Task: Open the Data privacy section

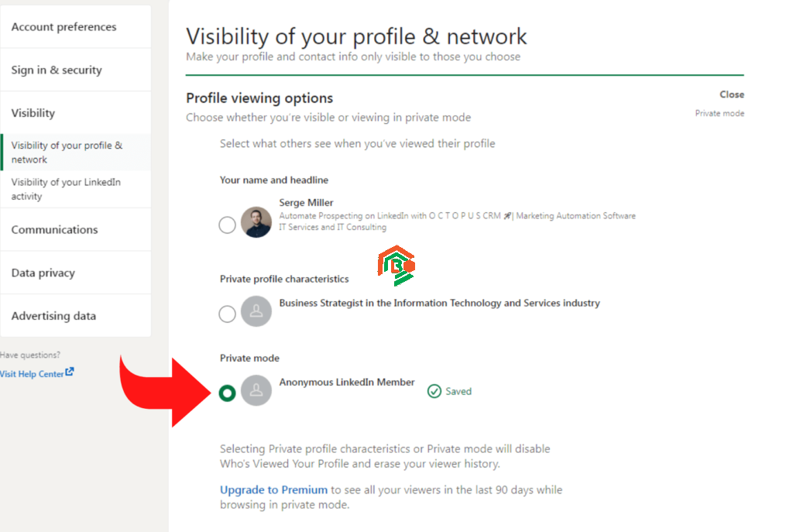Action: (x=43, y=273)
